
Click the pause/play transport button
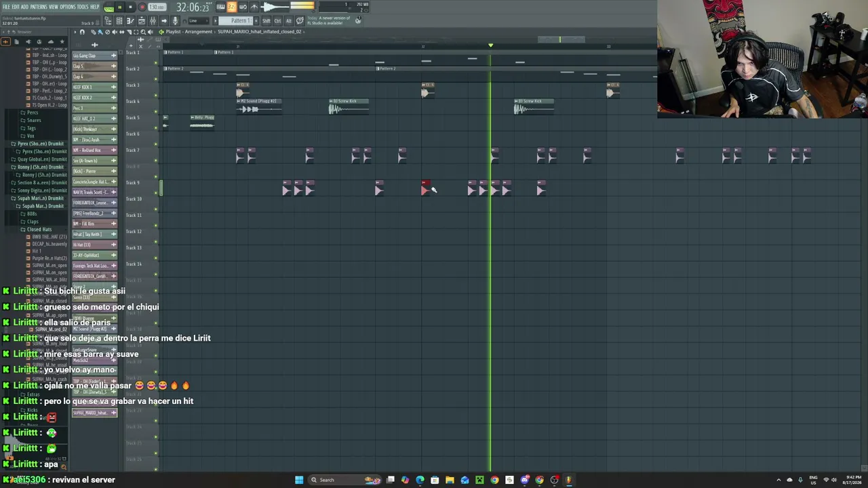point(120,7)
